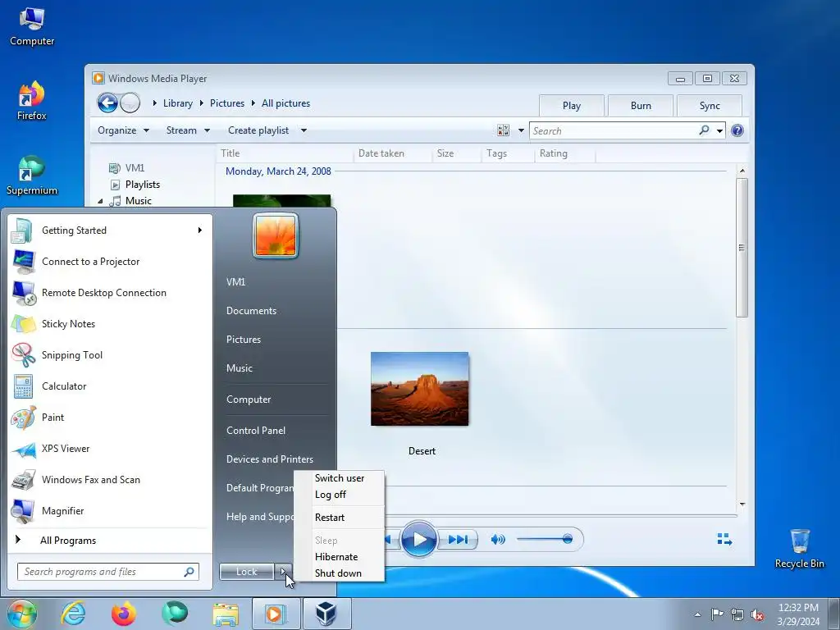The width and height of the screenshot is (840, 630).
Task: Launch Paint from the Start menu
Action: [110, 417]
